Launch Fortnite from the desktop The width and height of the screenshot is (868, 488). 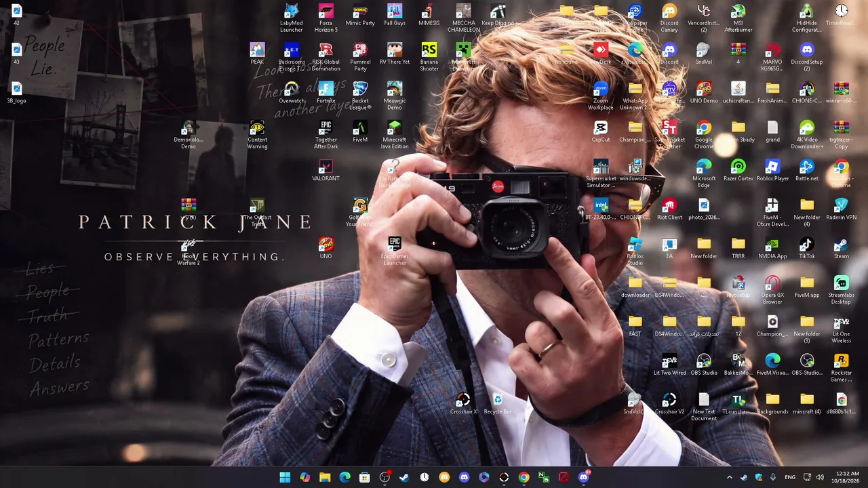(326, 93)
